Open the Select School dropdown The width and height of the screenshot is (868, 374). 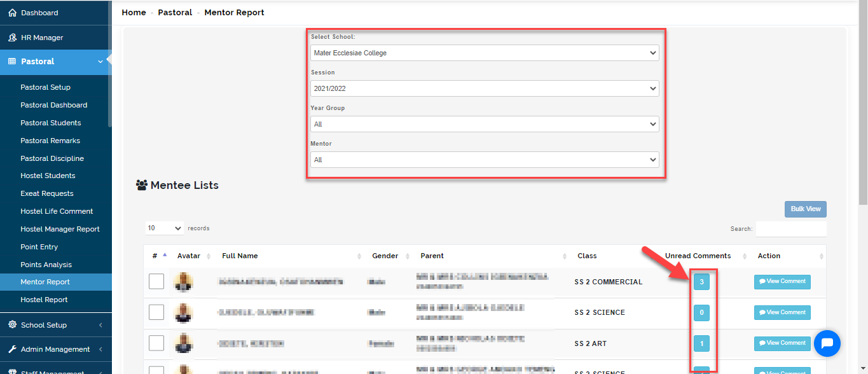click(485, 53)
